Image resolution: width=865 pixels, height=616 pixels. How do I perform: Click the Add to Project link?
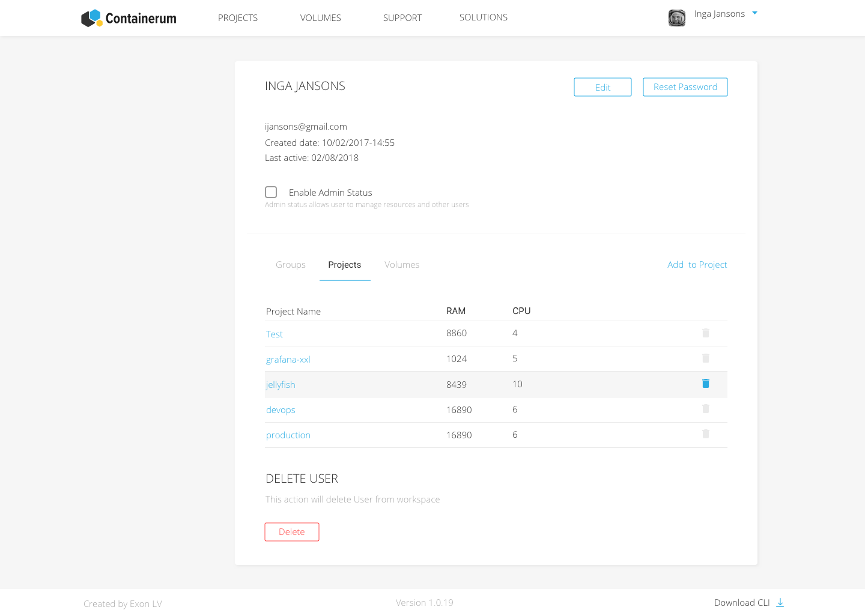coord(697,264)
